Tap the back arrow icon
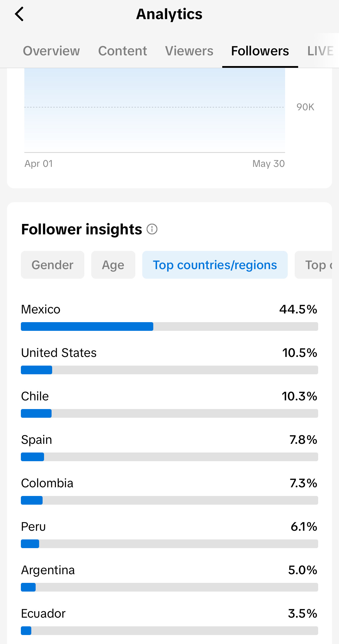This screenshot has width=339, height=644. [19, 14]
